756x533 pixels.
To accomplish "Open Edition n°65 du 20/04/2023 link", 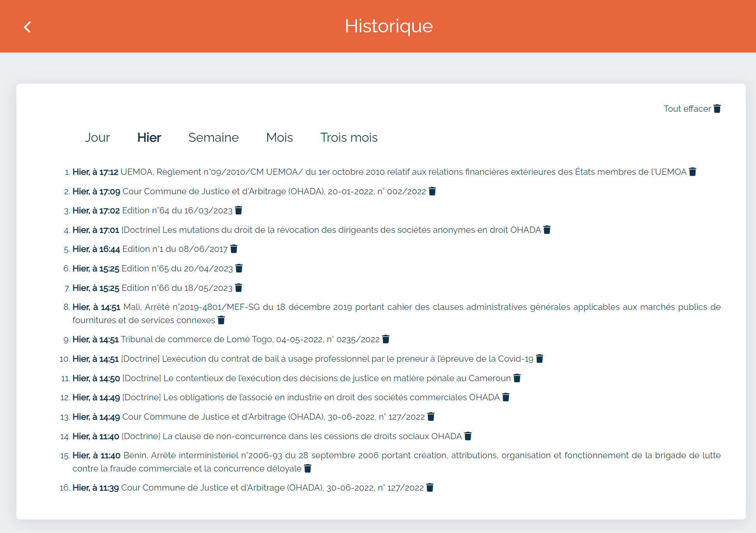I will coord(177,268).
